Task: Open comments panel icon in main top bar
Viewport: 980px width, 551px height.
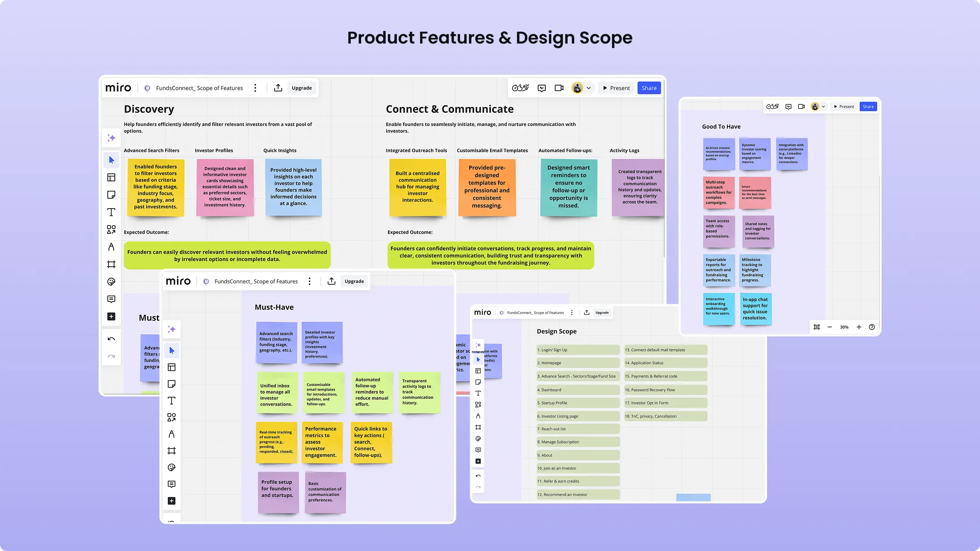Action: tap(542, 88)
